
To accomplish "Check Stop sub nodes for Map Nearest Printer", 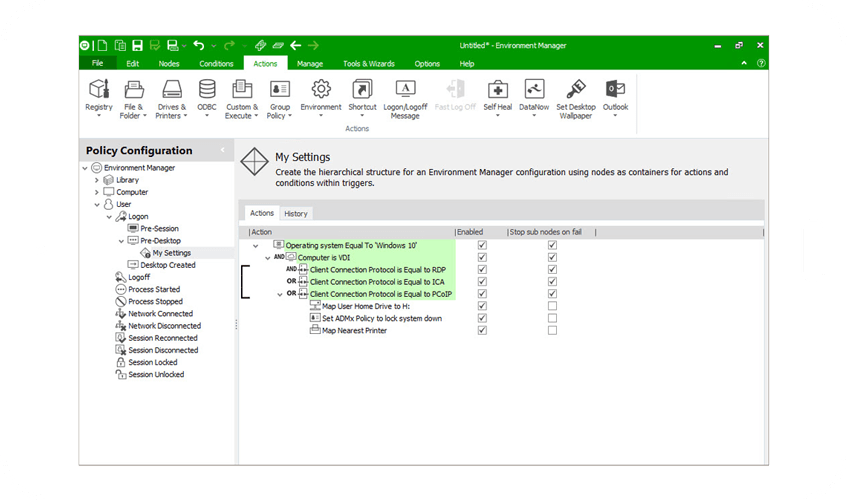I will point(552,331).
